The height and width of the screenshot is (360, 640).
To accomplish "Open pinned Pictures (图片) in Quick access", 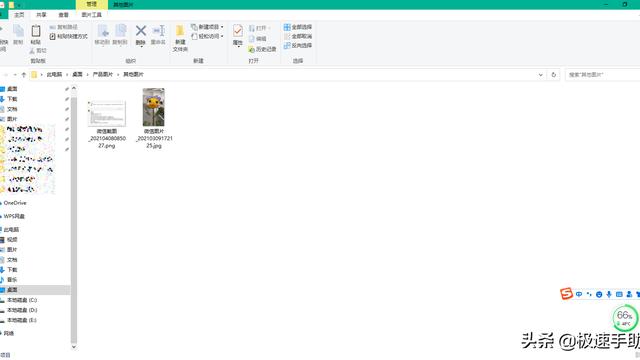I will [x=12, y=119].
